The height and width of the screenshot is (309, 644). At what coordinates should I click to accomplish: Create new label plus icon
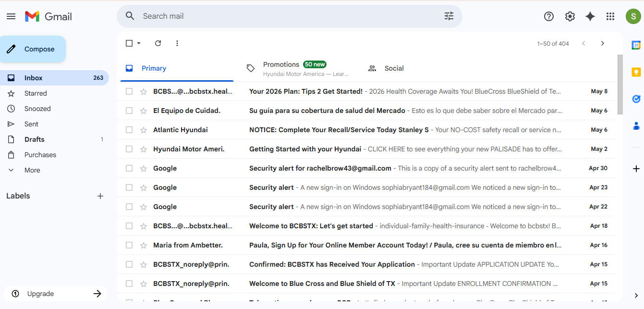point(100,196)
